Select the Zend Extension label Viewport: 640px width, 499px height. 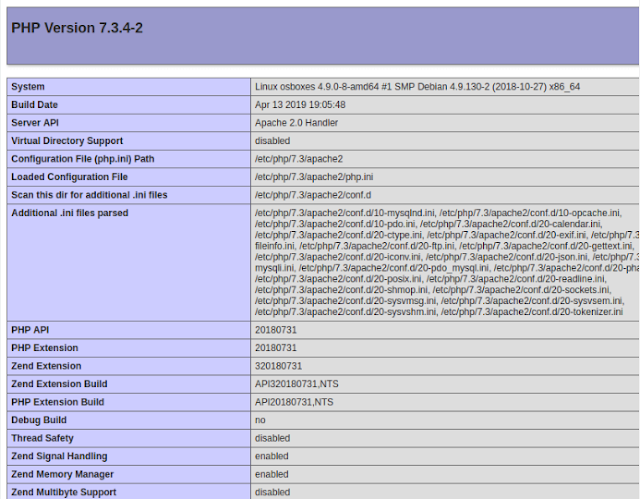pyautogui.click(x=46, y=366)
